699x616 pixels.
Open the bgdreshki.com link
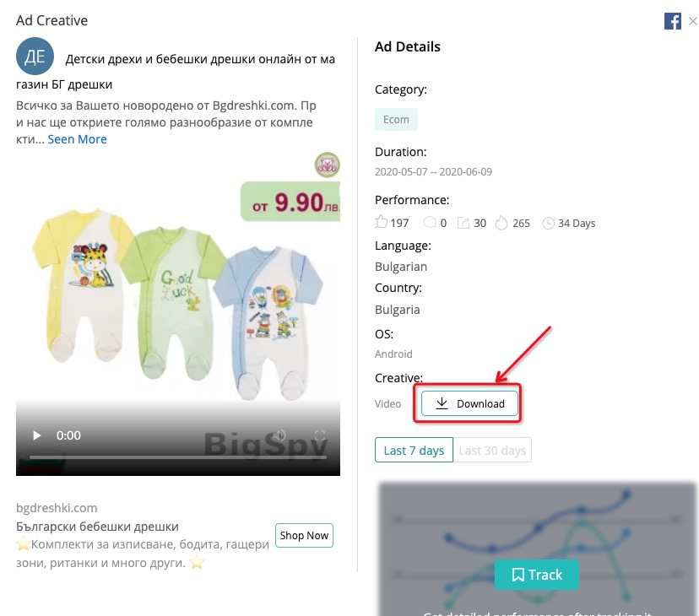click(57, 508)
